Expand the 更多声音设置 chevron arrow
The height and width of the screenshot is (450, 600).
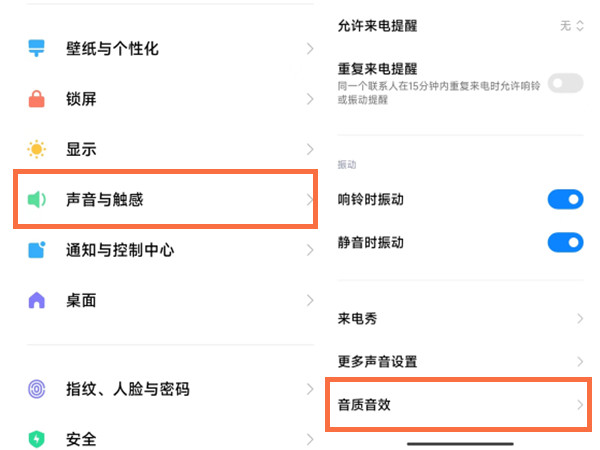pyautogui.click(x=580, y=361)
